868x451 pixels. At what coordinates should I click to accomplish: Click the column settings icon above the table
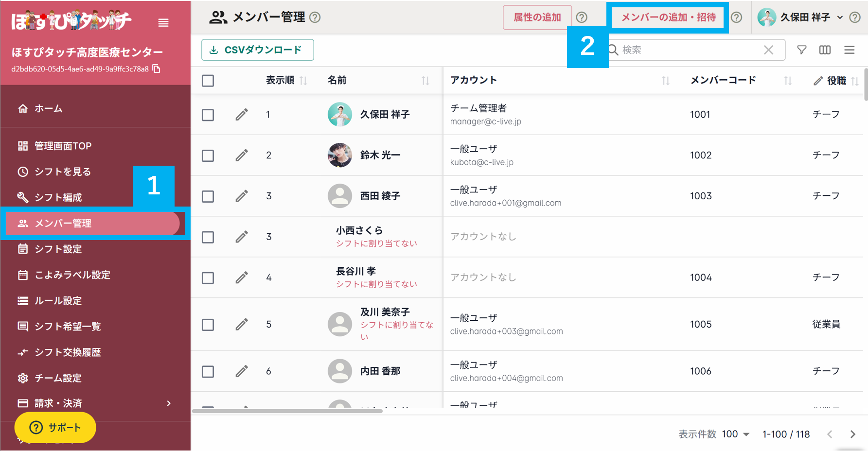pos(825,50)
